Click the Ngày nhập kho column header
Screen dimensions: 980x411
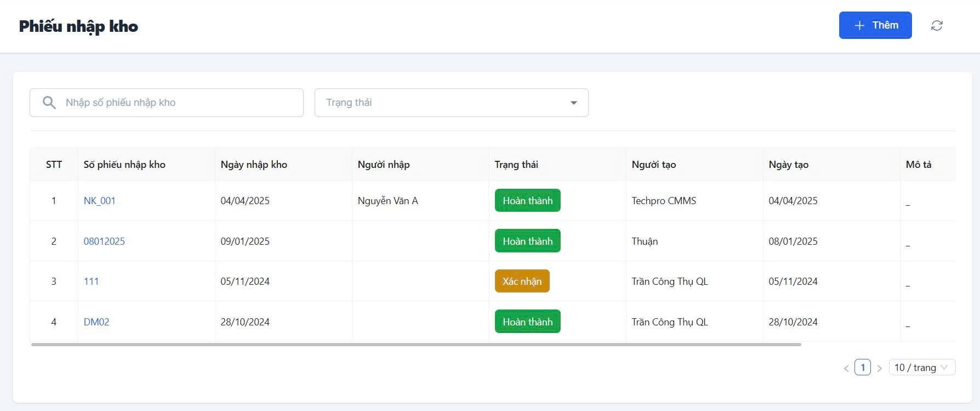click(254, 165)
